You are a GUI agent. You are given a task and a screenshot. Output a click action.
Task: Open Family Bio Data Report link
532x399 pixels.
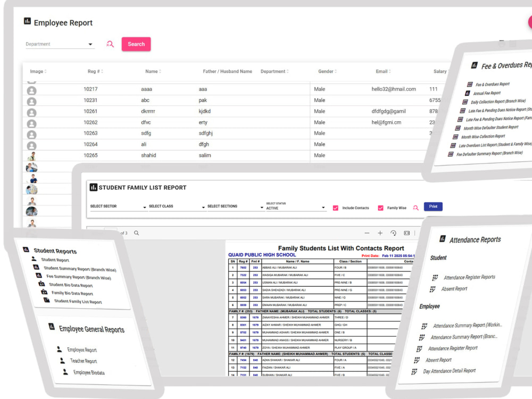click(72, 293)
